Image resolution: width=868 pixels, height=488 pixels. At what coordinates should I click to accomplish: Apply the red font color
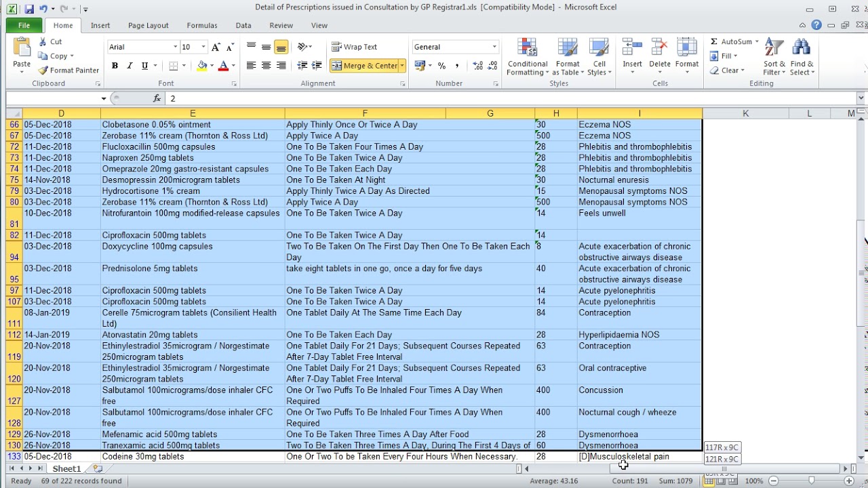point(223,66)
